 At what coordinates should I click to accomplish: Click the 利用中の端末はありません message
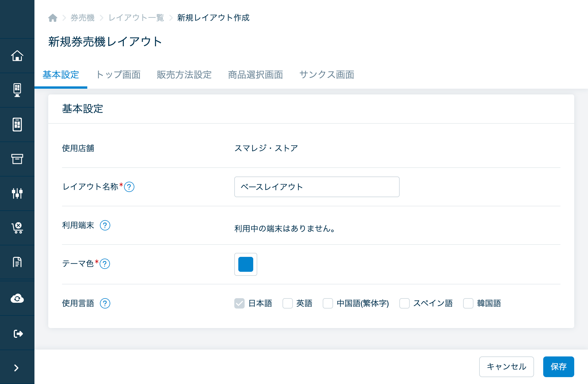[285, 229]
